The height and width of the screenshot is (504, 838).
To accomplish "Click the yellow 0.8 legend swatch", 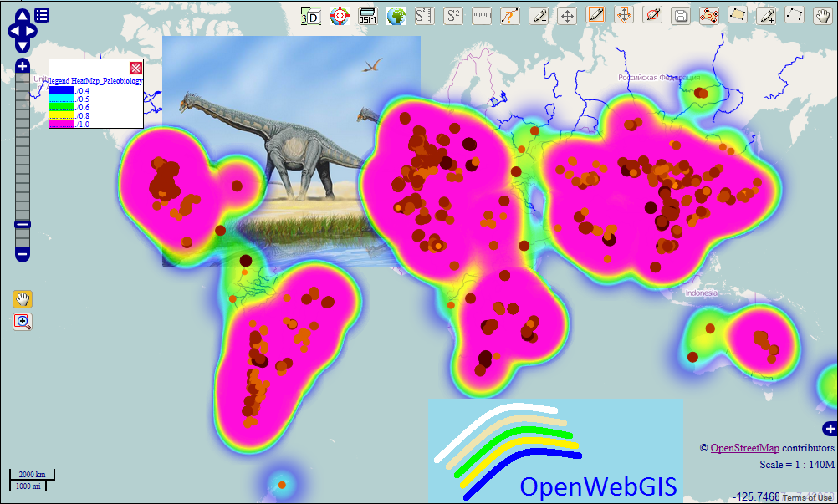I will (x=61, y=116).
